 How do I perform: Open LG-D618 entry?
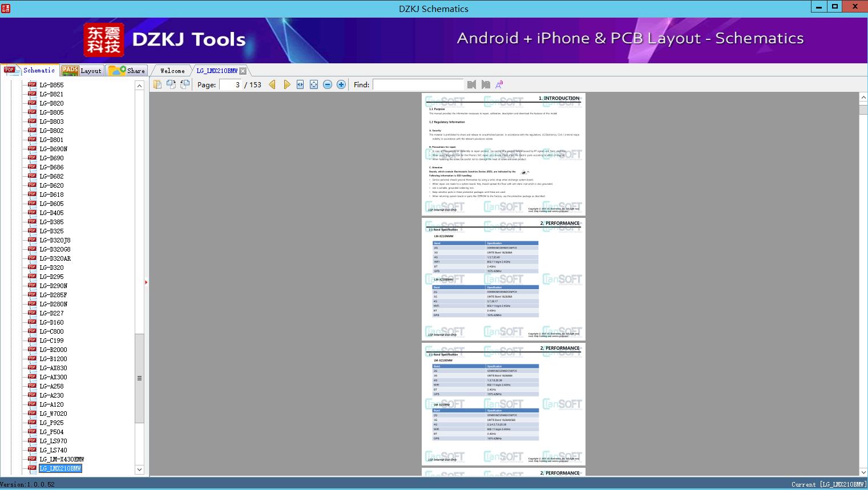tap(51, 195)
